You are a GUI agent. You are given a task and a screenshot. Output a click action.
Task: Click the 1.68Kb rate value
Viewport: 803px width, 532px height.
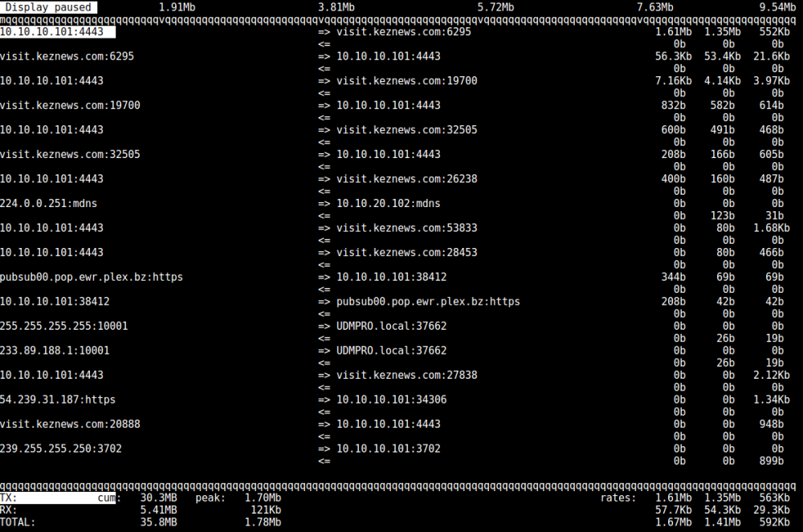pos(771,228)
